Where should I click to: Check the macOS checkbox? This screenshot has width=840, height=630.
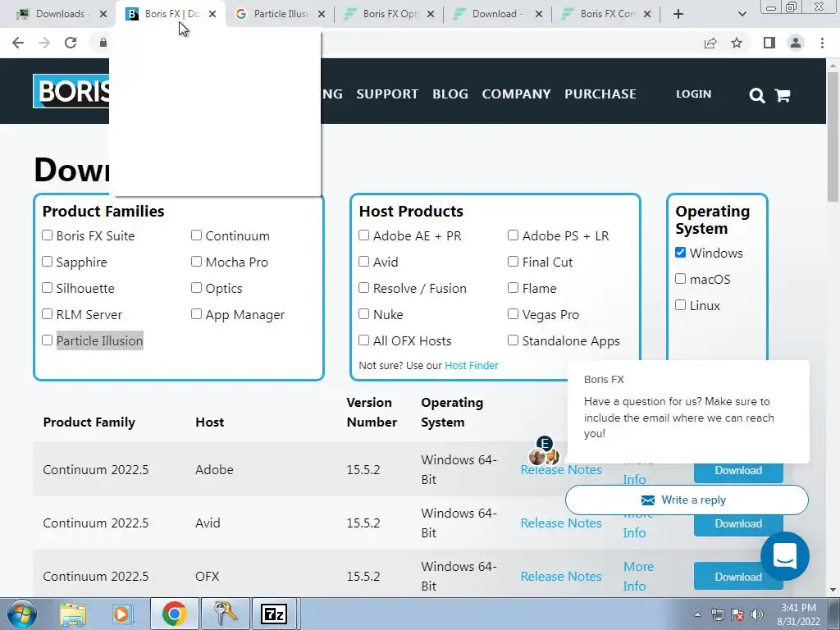680,279
